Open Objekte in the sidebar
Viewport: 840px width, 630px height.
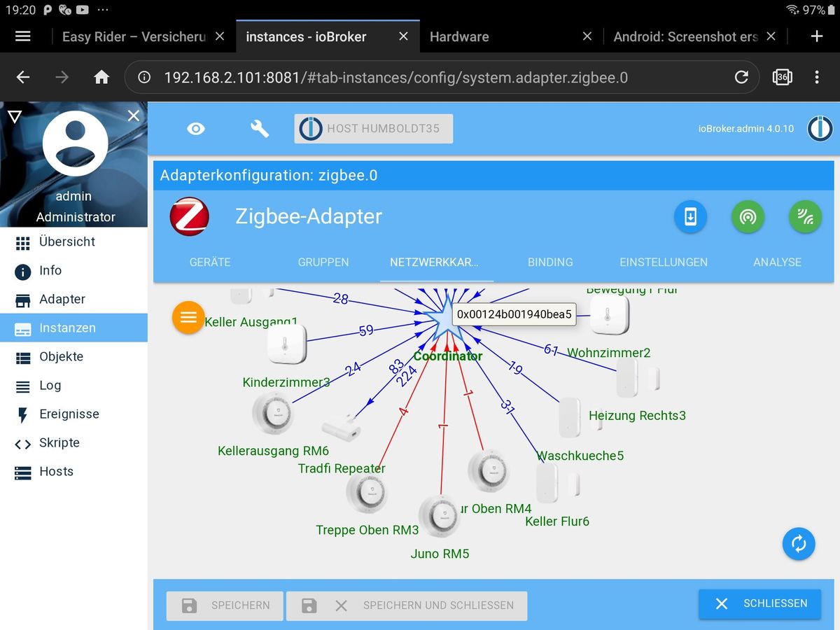point(73,357)
